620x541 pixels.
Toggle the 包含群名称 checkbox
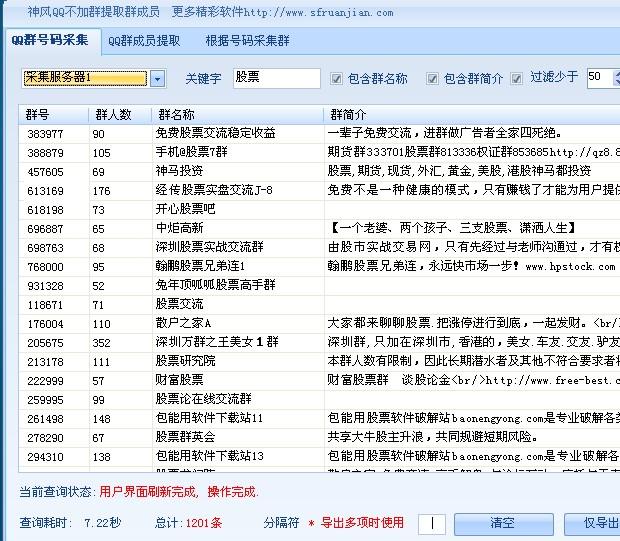(336, 79)
